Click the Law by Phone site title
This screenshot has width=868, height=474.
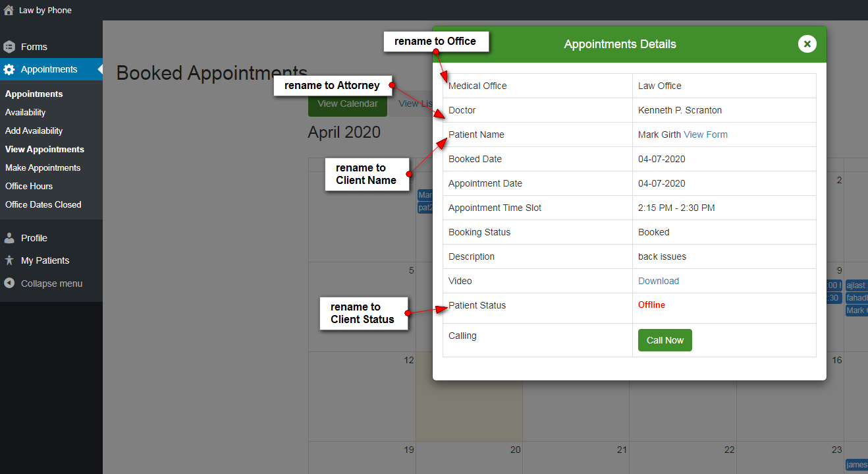click(x=45, y=10)
